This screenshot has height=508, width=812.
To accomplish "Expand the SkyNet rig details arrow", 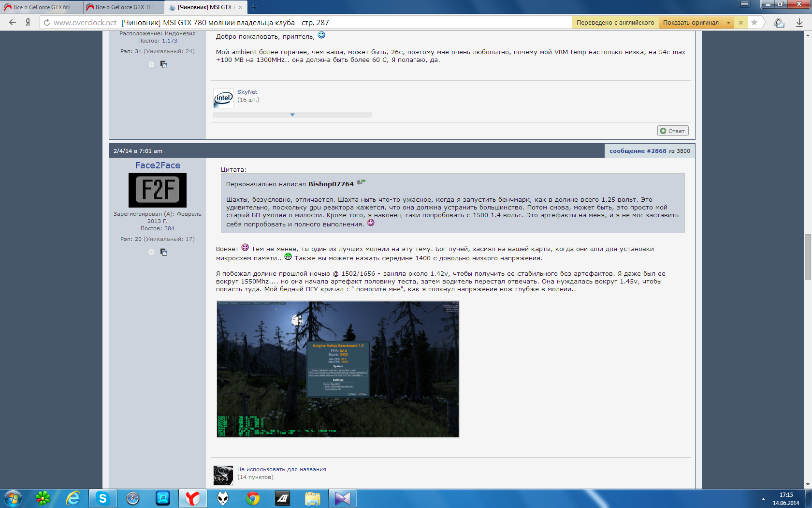I will (x=292, y=115).
